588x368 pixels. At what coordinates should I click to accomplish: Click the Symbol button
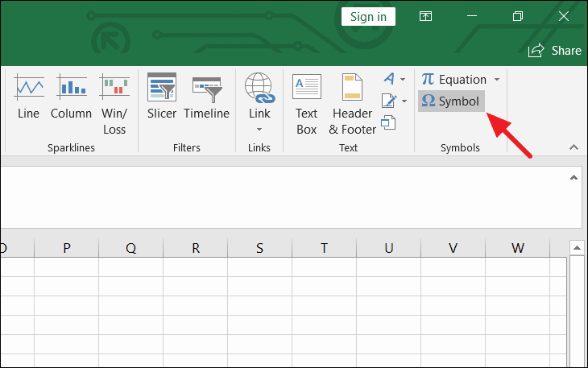click(451, 101)
